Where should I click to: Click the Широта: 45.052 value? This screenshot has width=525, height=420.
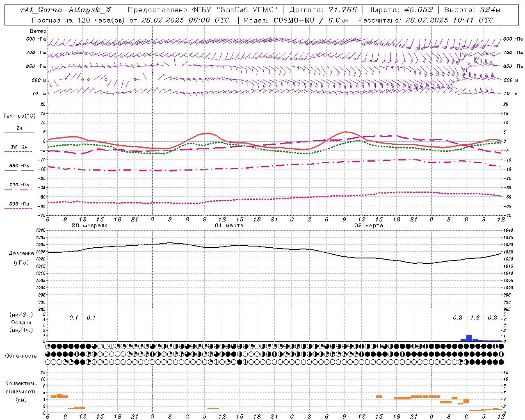[400, 10]
